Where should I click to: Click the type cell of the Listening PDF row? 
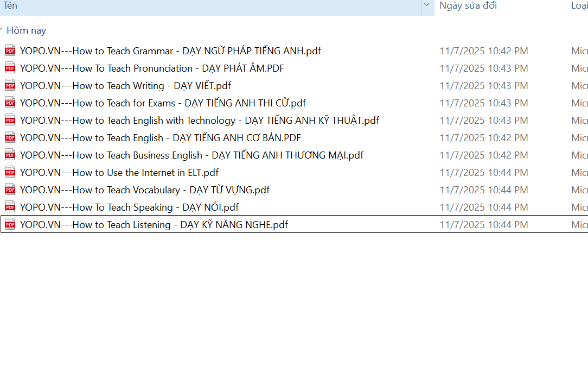pos(579,225)
